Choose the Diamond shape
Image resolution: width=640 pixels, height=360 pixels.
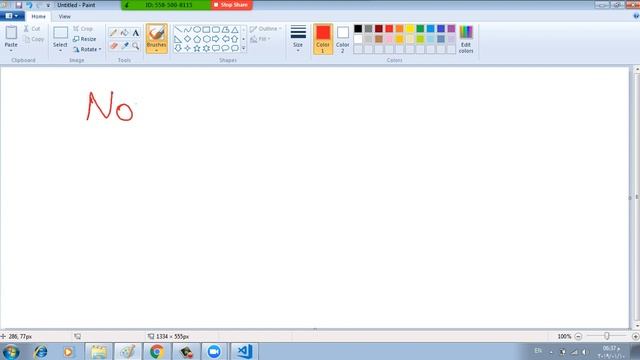tap(187, 39)
